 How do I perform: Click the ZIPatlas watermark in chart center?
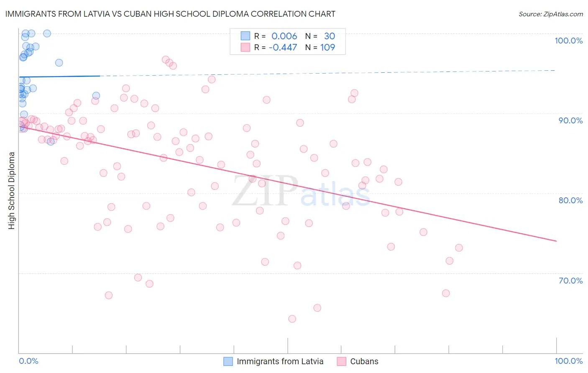[x=301, y=191]
